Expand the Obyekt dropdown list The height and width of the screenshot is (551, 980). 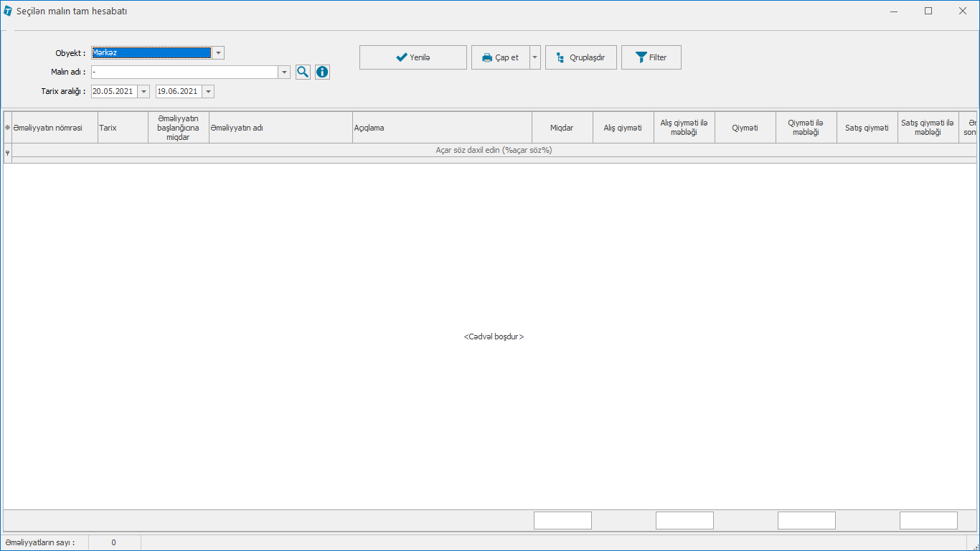pos(218,53)
